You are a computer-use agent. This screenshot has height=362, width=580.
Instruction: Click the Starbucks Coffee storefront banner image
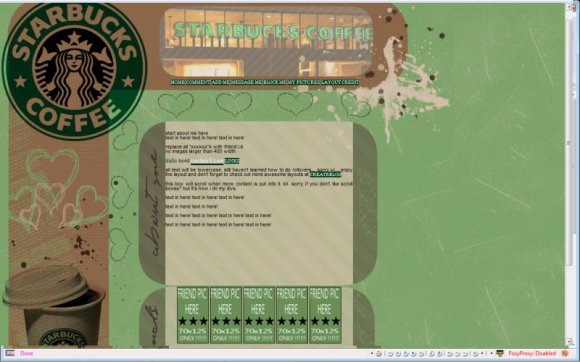point(267,41)
